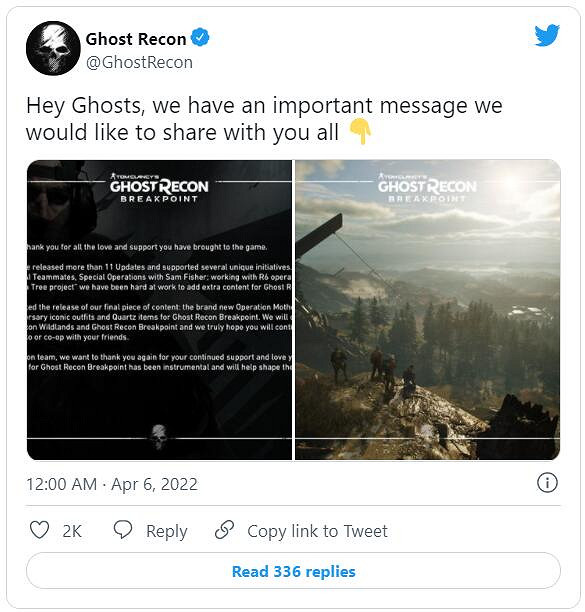Like the tweet with the heart icon
Screen dimensions: 585x612
click(39, 530)
